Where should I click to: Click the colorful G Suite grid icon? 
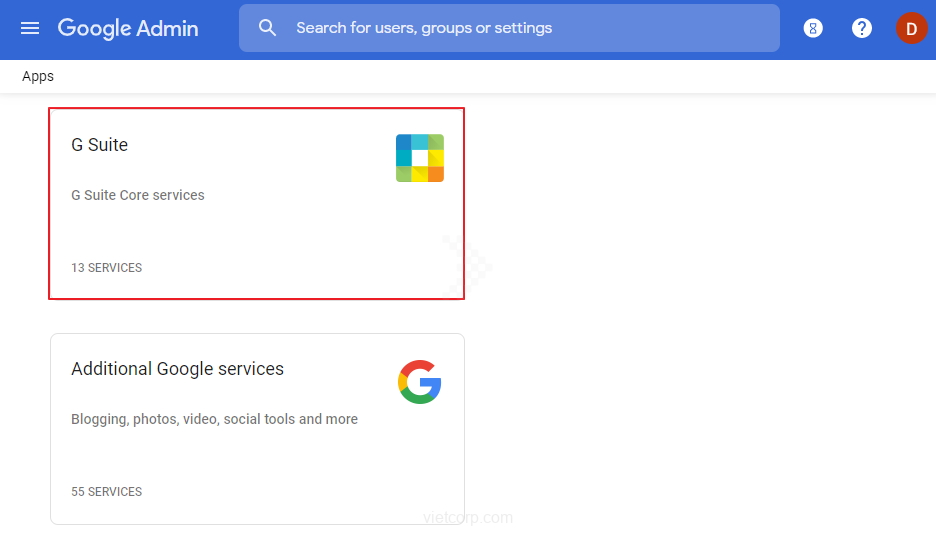point(419,158)
